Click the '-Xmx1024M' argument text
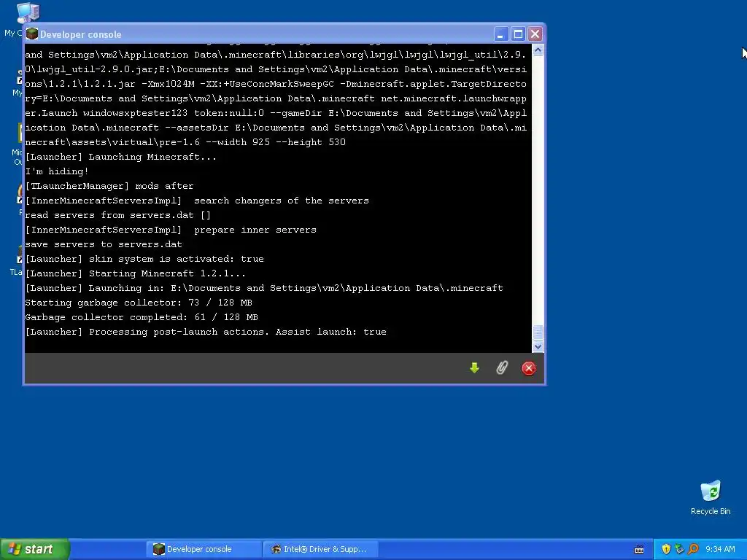This screenshot has width=747, height=560. click(x=169, y=85)
